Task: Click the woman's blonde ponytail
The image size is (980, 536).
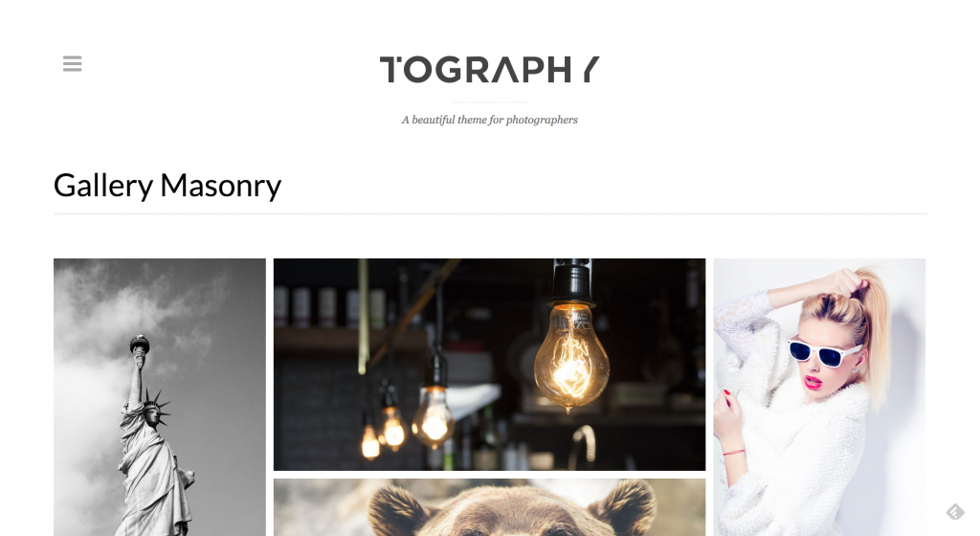Action: click(x=875, y=337)
